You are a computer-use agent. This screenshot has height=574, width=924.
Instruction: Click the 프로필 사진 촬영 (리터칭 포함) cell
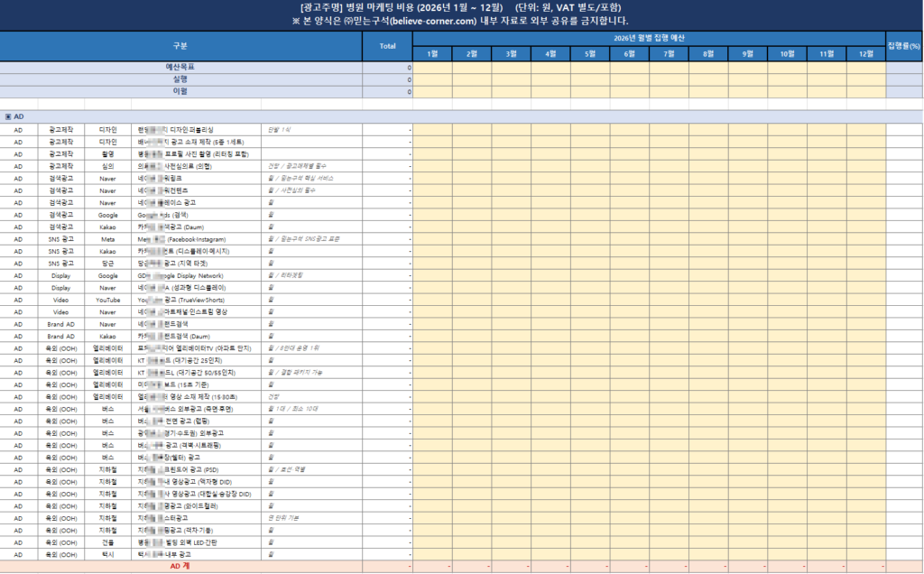click(x=196, y=154)
